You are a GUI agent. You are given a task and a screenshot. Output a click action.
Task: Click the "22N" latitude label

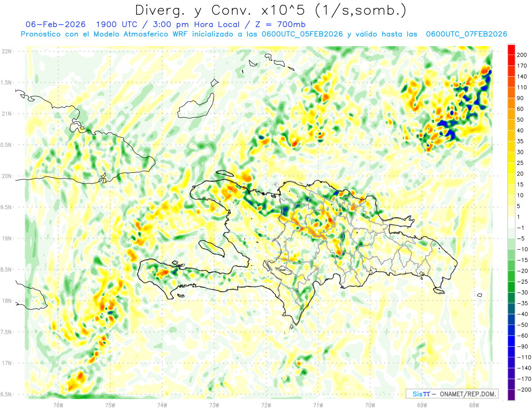7,51
